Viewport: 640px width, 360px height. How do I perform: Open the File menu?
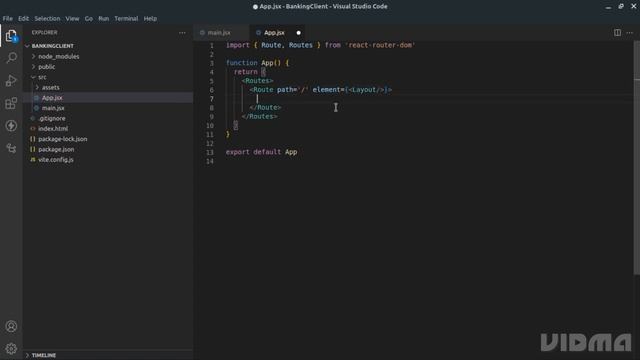(x=7, y=18)
